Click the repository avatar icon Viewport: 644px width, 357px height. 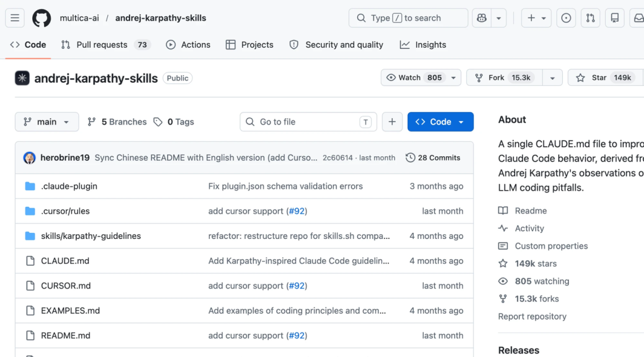click(x=22, y=78)
